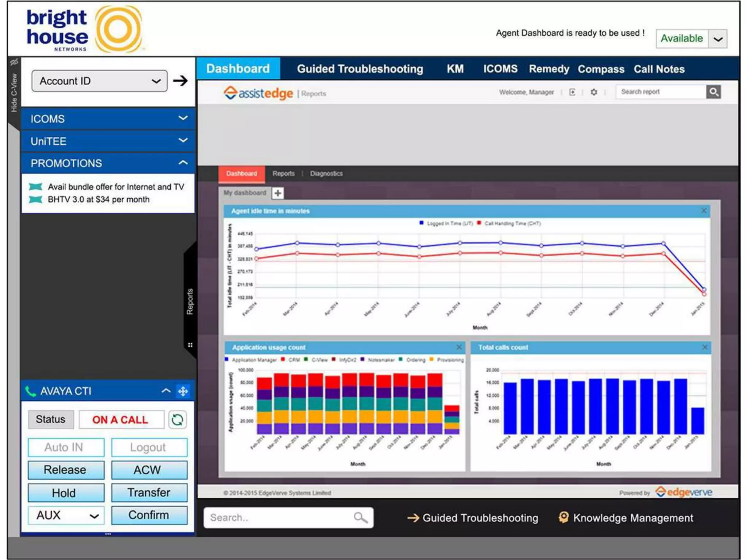
Task: Close the Agent idle time chart panel
Action: (704, 211)
